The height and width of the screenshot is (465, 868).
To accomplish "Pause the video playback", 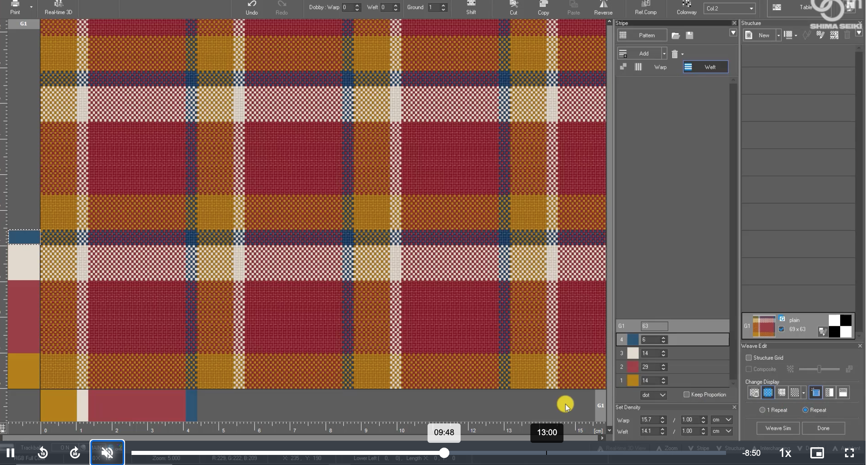I will (10, 453).
